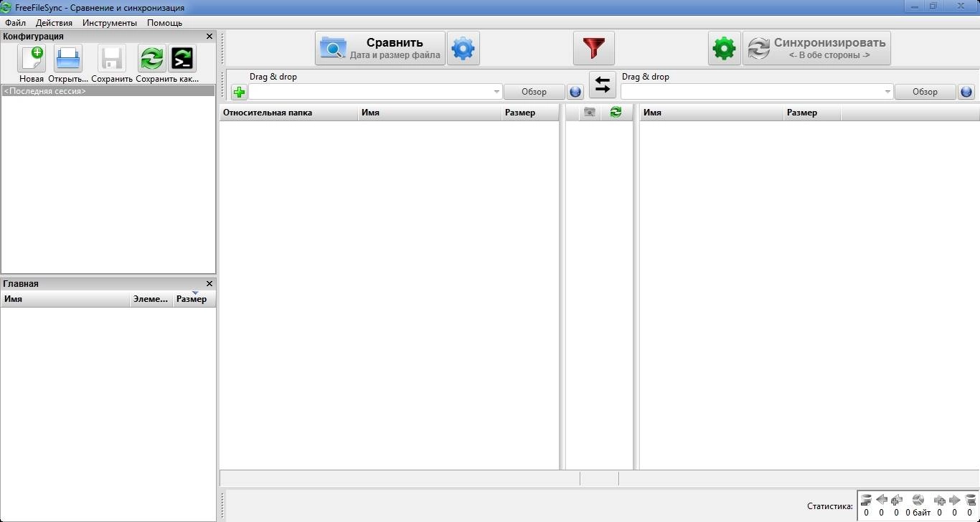
Task: Click the FreeFileSync title bar app icon
Action: 6,7
